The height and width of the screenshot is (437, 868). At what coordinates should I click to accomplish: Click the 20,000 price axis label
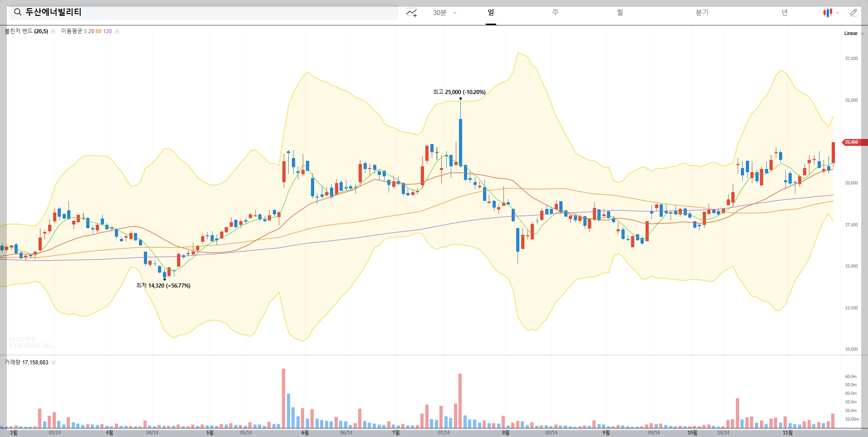click(851, 183)
